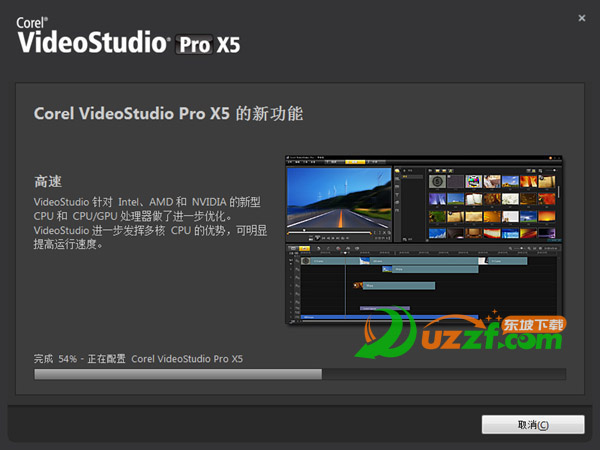Screen dimensions: 600x450
Task: Click the paragraph about Intel, AMD and NVIDIA optimization
Action: [x=150, y=223]
